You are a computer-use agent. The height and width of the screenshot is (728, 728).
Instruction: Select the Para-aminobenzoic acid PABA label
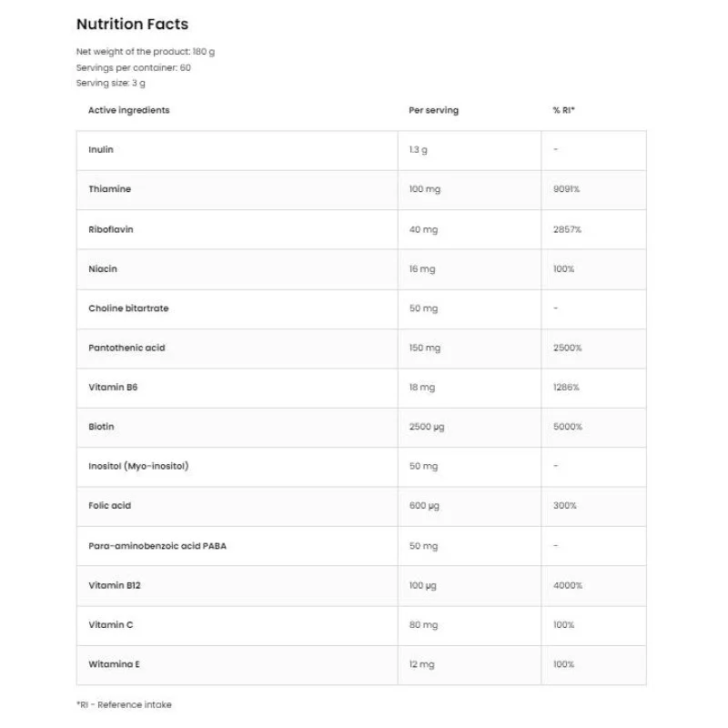coord(157,546)
